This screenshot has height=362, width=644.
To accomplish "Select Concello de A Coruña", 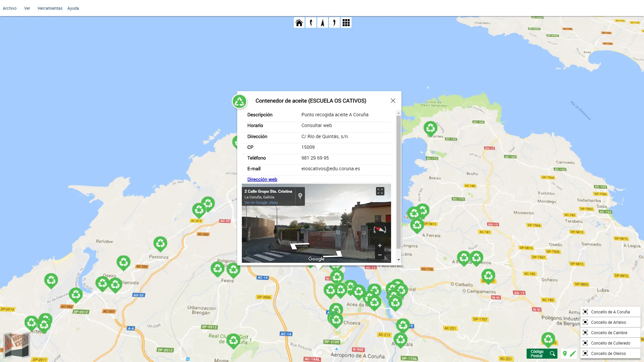I will [x=610, y=312].
